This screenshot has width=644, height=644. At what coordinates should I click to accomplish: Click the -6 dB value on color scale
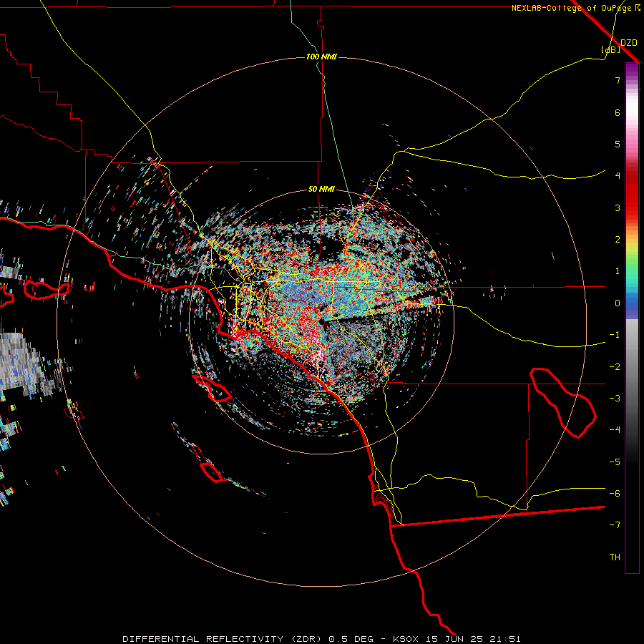coord(615,494)
